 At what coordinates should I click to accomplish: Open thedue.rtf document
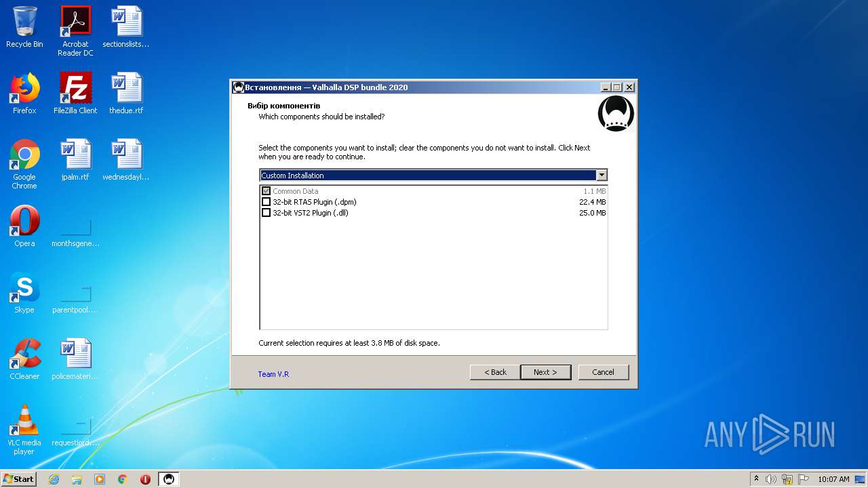point(126,94)
